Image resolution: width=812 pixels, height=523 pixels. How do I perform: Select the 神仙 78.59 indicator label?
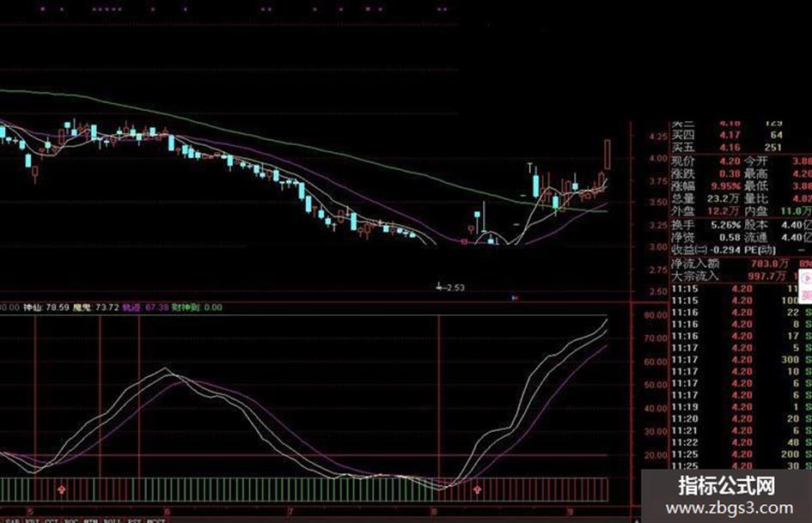(46, 307)
